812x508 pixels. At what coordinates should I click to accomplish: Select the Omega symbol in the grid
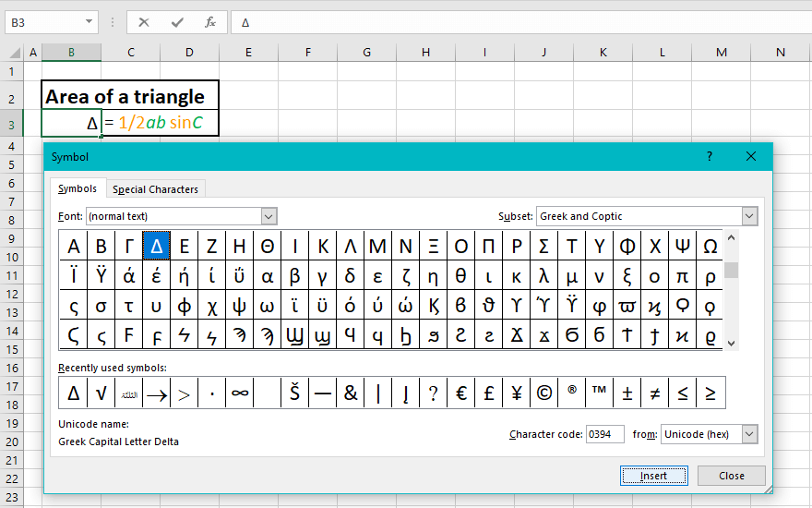click(x=710, y=246)
